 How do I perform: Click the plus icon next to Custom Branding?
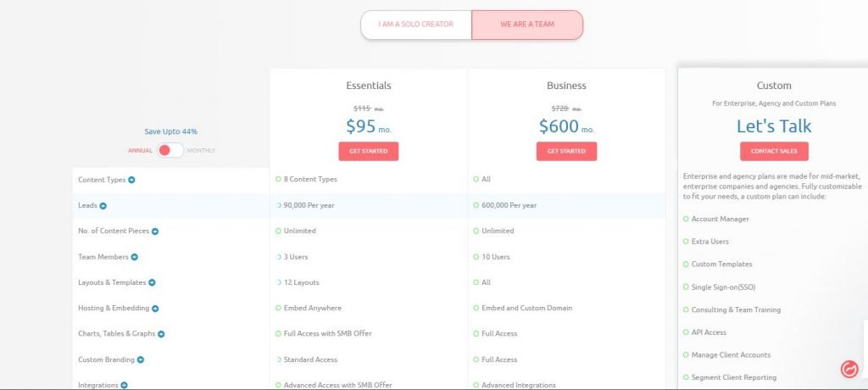click(x=141, y=359)
